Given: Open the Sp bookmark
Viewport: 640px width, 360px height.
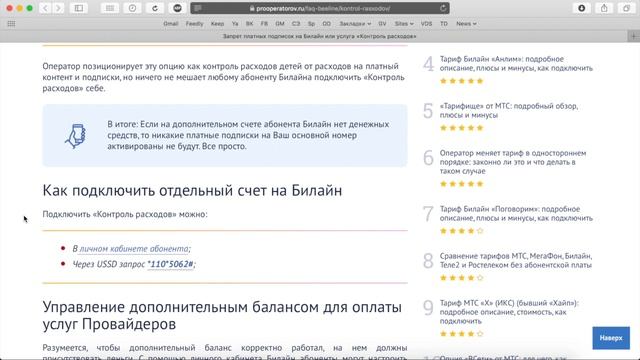Looking at the screenshot, I should [x=311, y=24].
